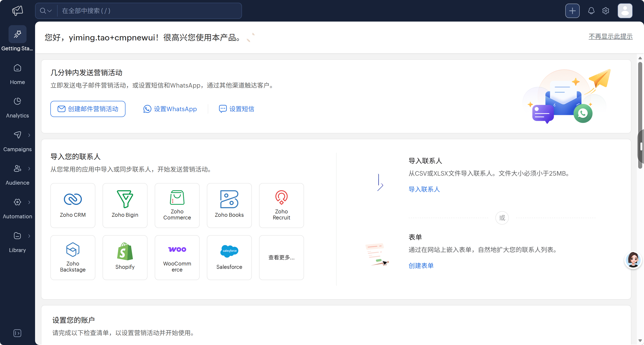644x345 pixels.
Task: Open the Campaigns paper plane icon
Action: pyautogui.click(x=17, y=135)
